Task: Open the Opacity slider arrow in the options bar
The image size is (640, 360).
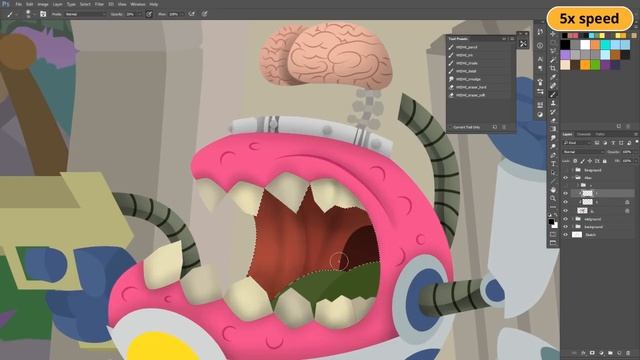Action: click(139, 14)
